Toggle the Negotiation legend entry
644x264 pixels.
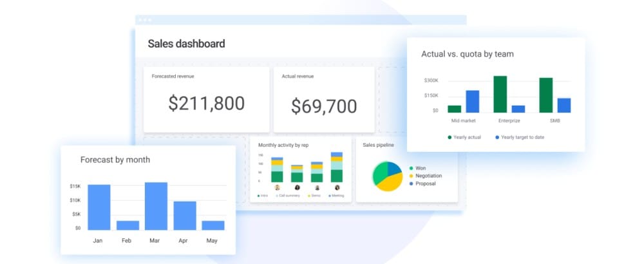426,176
